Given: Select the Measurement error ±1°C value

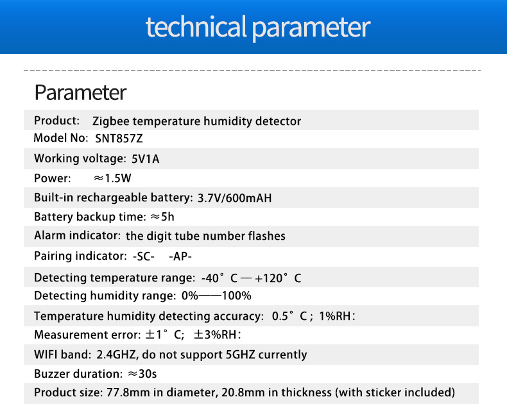Looking at the screenshot, I should coord(164,335).
